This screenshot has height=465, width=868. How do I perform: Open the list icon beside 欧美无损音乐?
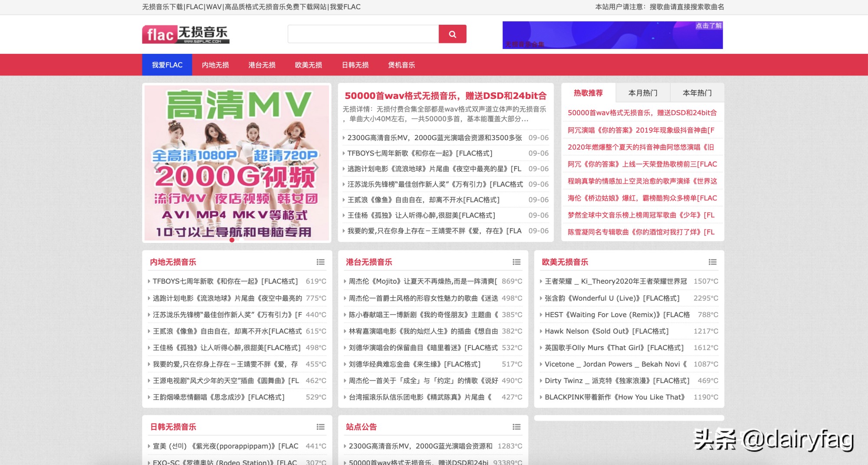click(x=712, y=262)
